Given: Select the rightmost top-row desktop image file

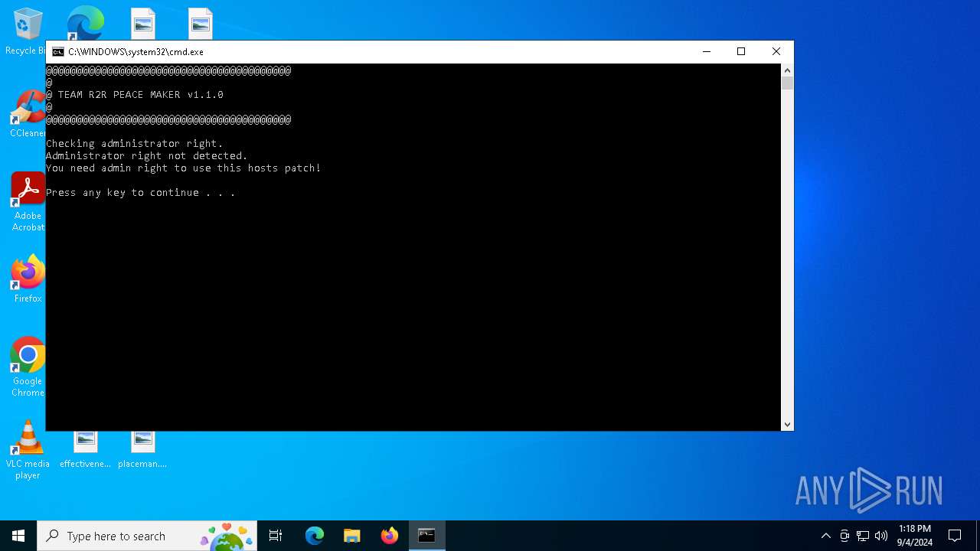Looking at the screenshot, I should click(201, 23).
